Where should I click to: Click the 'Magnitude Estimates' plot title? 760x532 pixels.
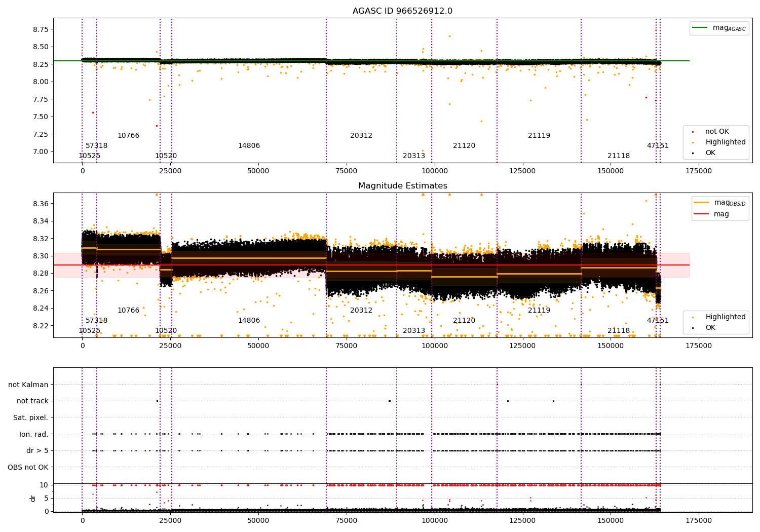click(402, 186)
